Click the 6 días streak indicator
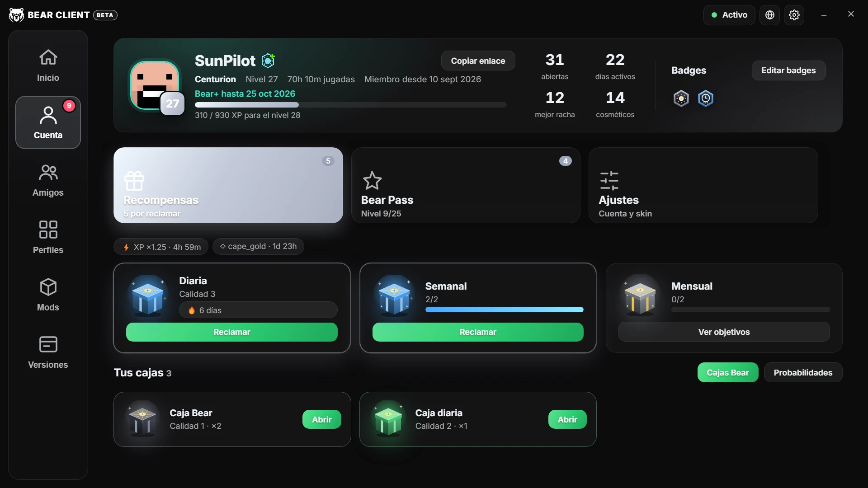Viewport: 868px width, 488px height. (258, 310)
